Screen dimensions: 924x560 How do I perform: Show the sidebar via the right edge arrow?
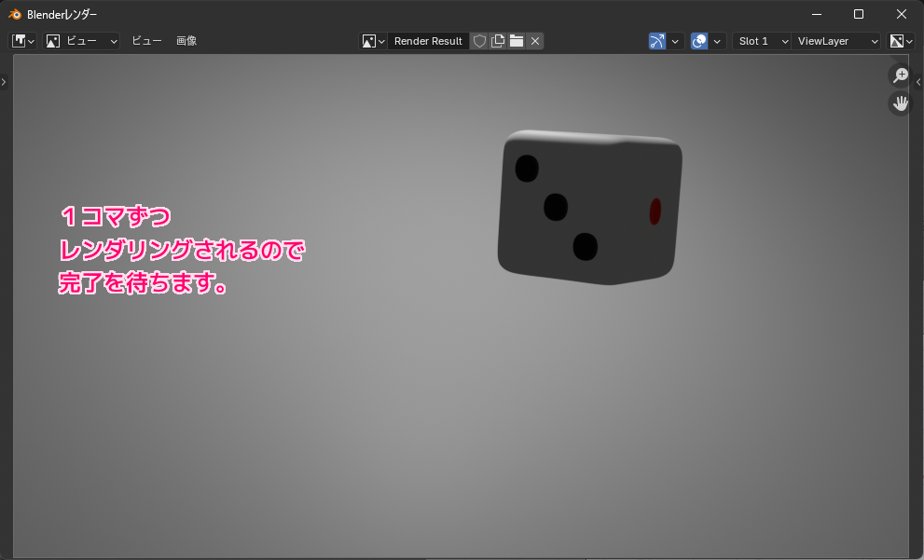(919, 82)
